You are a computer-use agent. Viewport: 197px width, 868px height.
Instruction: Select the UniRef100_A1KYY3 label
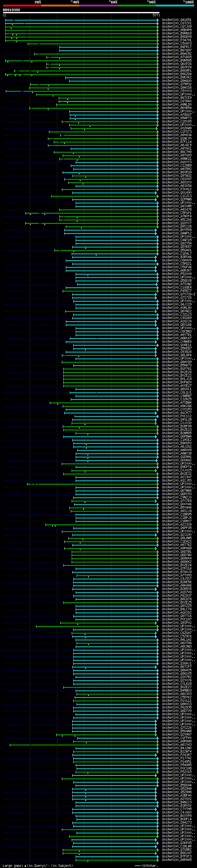177,162
